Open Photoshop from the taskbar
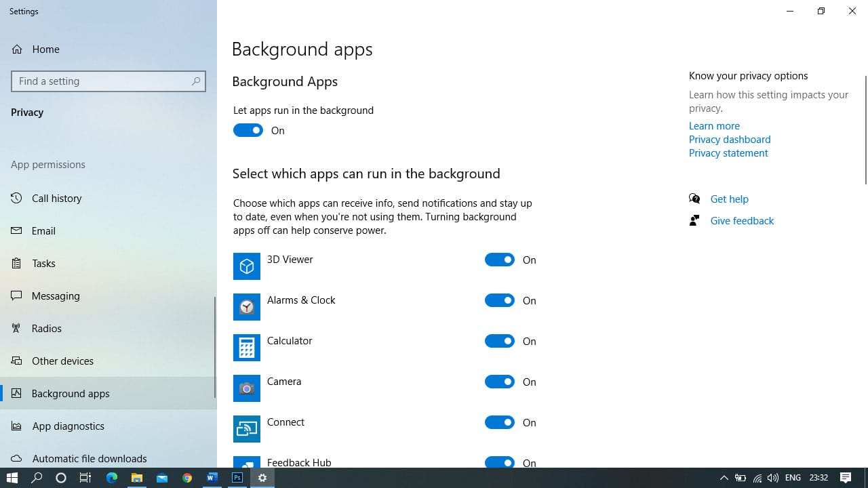Screen dimensions: 868x488 pyautogui.click(x=237, y=478)
